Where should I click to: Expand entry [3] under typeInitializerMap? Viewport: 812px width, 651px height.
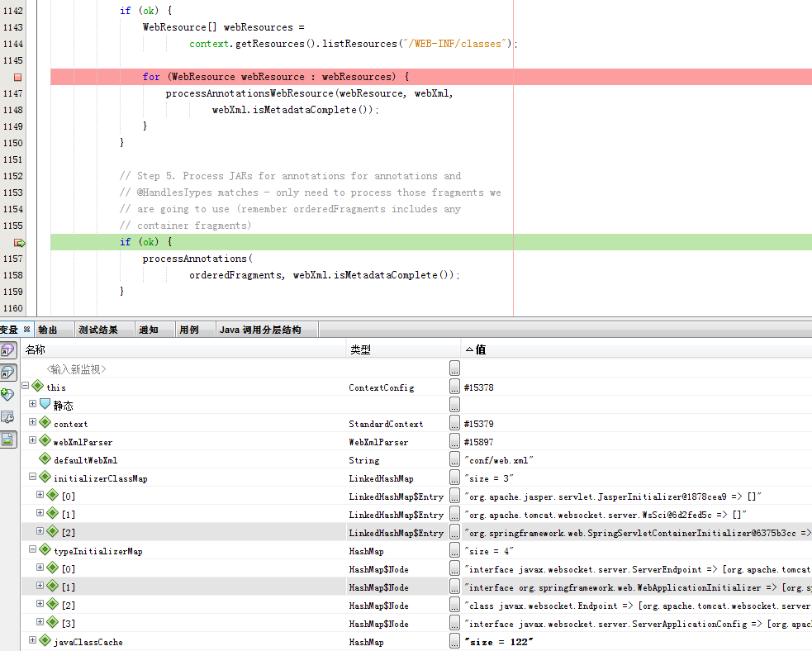40,621
